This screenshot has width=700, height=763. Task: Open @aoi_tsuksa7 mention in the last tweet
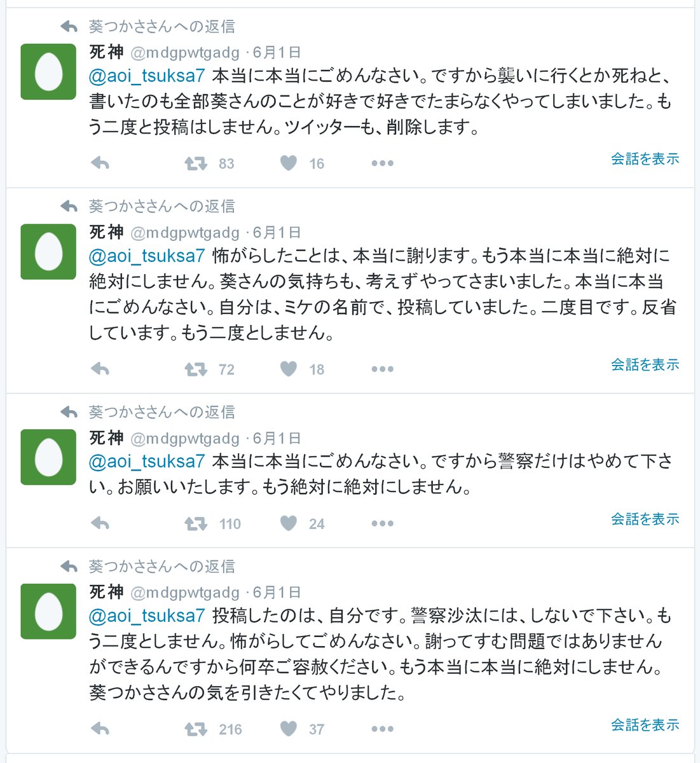tap(147, 615)
